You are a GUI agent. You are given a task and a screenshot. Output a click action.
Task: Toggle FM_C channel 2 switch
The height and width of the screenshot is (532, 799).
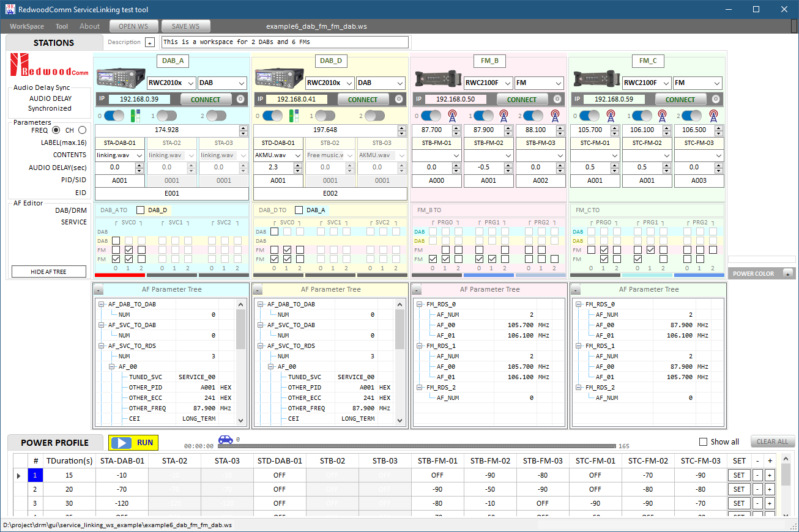pyautogui.click(x=693, y=116)
